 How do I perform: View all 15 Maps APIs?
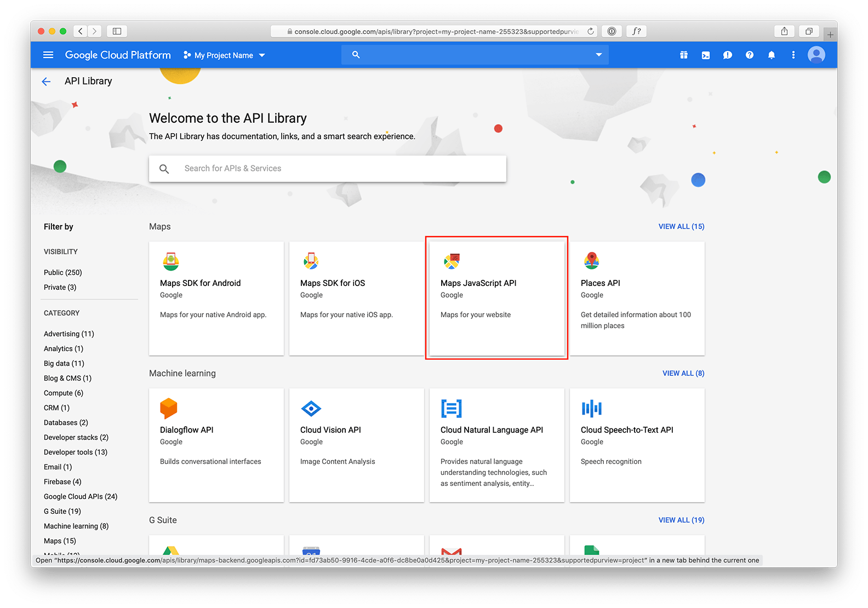pyautogui.click(x=682, y=226)
